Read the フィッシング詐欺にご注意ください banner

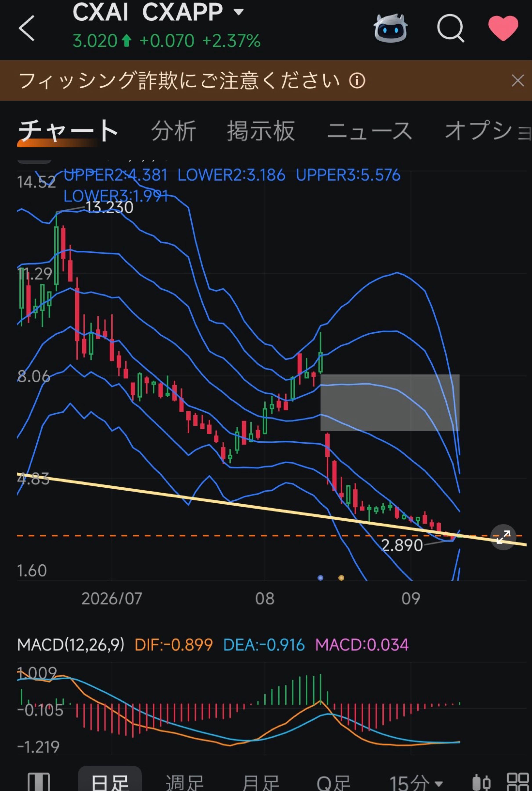179,80
